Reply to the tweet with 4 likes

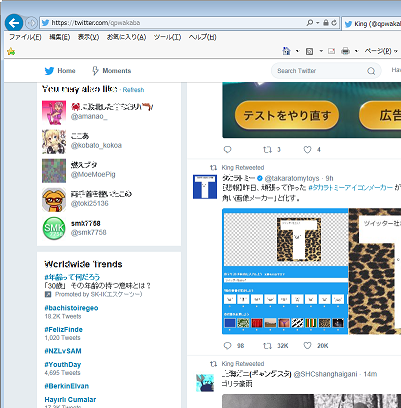pyautogui.click(x=228, y=150)
